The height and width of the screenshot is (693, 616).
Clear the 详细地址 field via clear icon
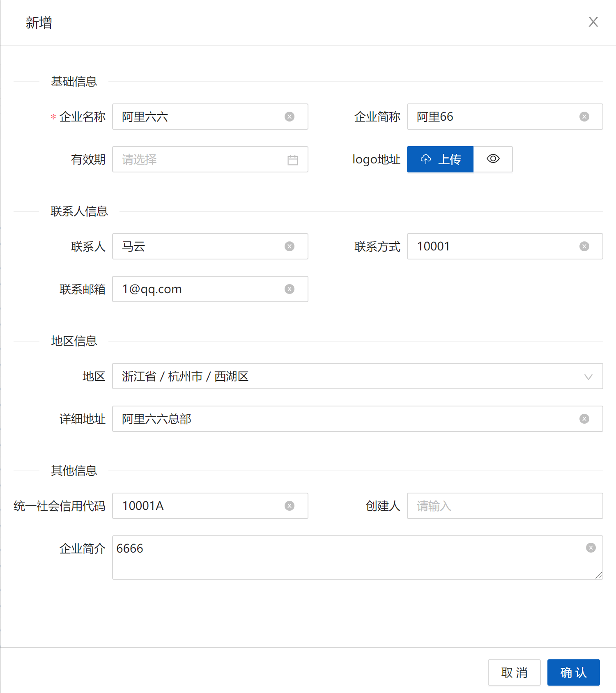pyautogui.click(x=584, y=419)
